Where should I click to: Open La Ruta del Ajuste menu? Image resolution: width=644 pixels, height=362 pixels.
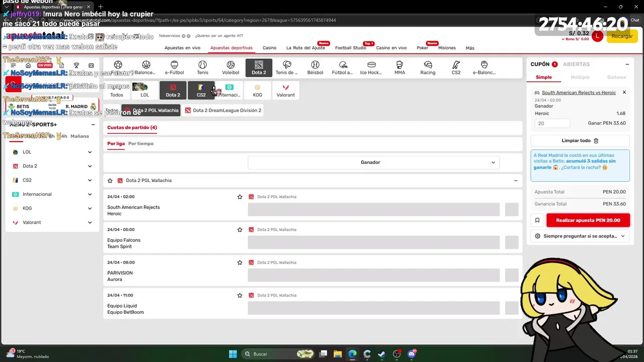(305, 48)
